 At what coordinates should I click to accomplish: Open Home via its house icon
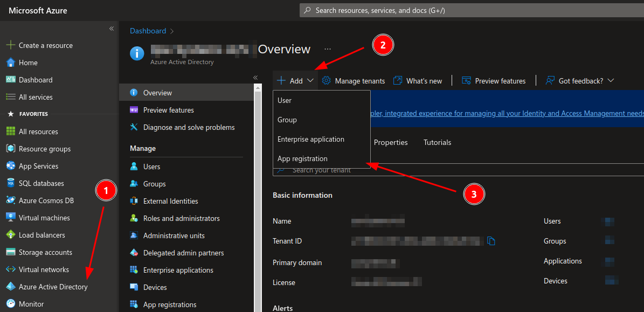11,63
